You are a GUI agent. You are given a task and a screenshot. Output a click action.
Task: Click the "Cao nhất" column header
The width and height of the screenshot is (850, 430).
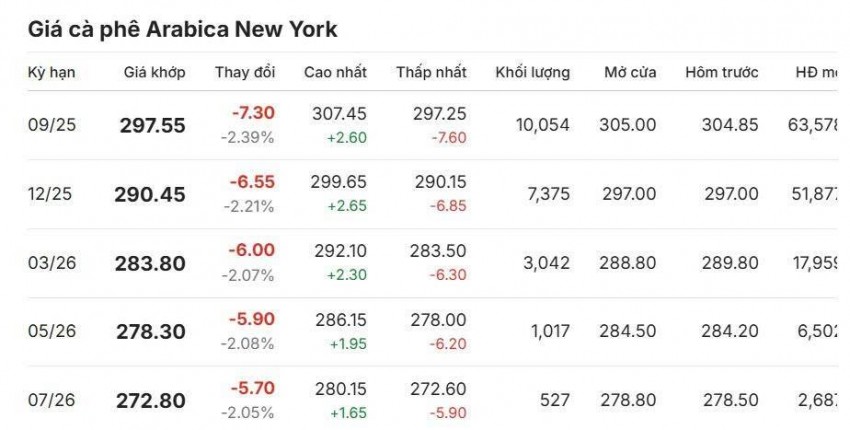[335, 73]
